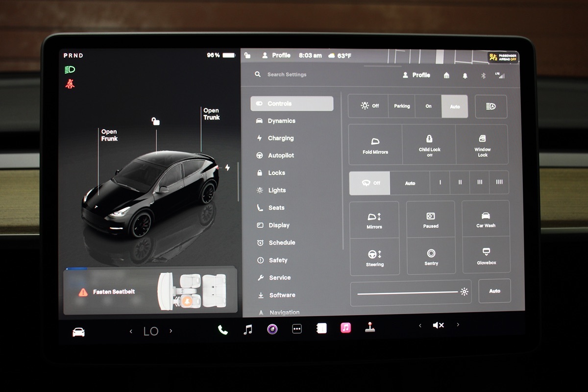Open the Apple Music pink icon
This screenshot has width=588, height=392.
[346, 328]
